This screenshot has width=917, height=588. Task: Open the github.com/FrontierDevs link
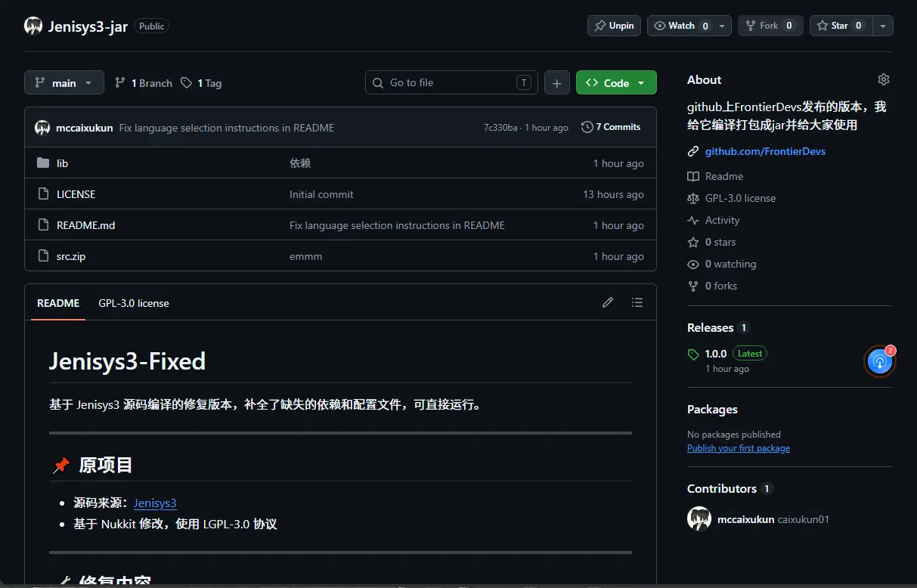tap(765, 151)
